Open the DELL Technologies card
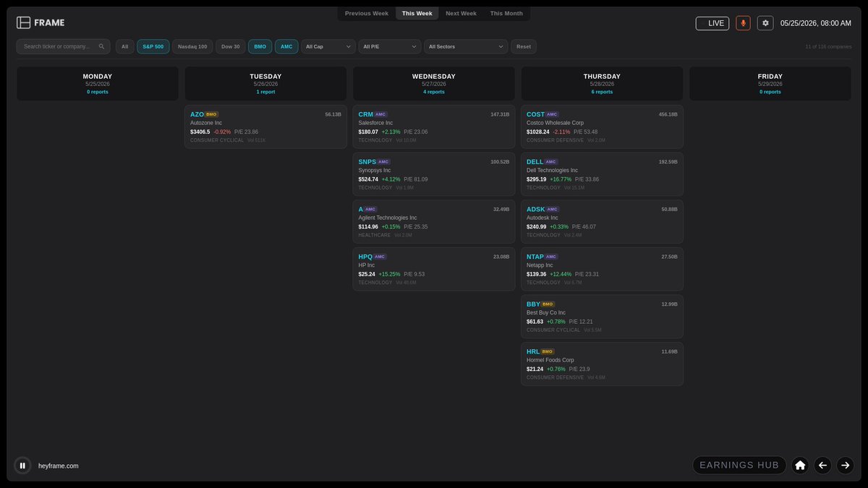Viewport: 868px width, 488px height. pyautogui.click(x=602, y=174)
